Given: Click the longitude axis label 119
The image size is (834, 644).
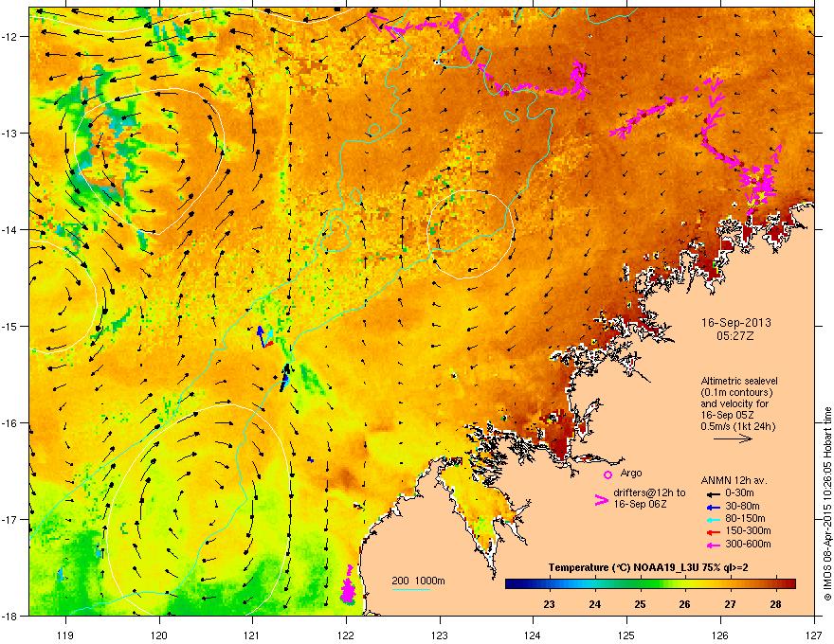Looking at the screenshot, I should [x=65, y=635].
